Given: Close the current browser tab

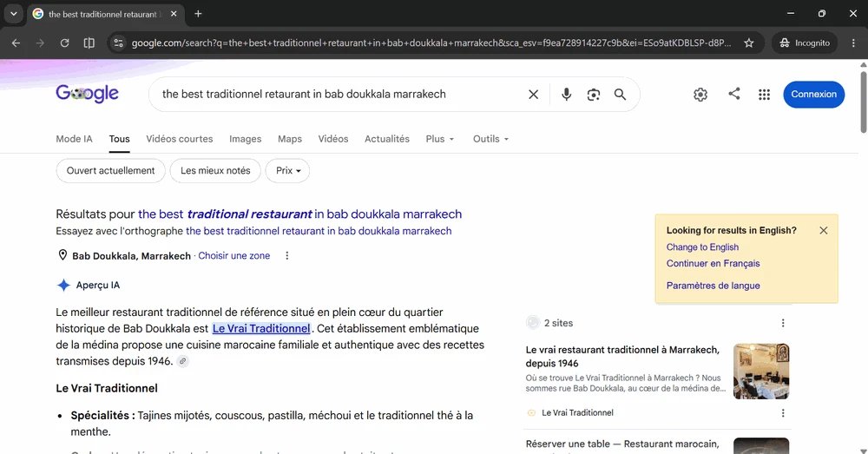Looking at the screenshot, I should point(174,14).
